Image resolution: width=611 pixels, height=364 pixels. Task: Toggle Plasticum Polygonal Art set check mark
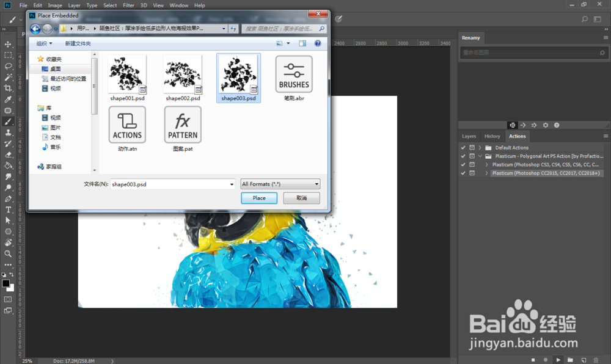[x=463, y=156]
